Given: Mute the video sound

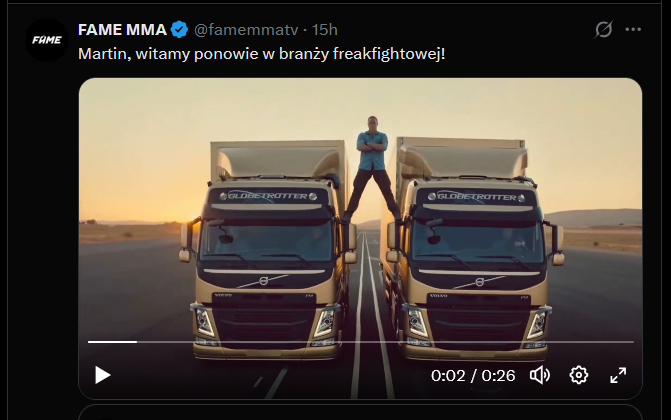Looking at the screenshot, I should tap(540, 375).
